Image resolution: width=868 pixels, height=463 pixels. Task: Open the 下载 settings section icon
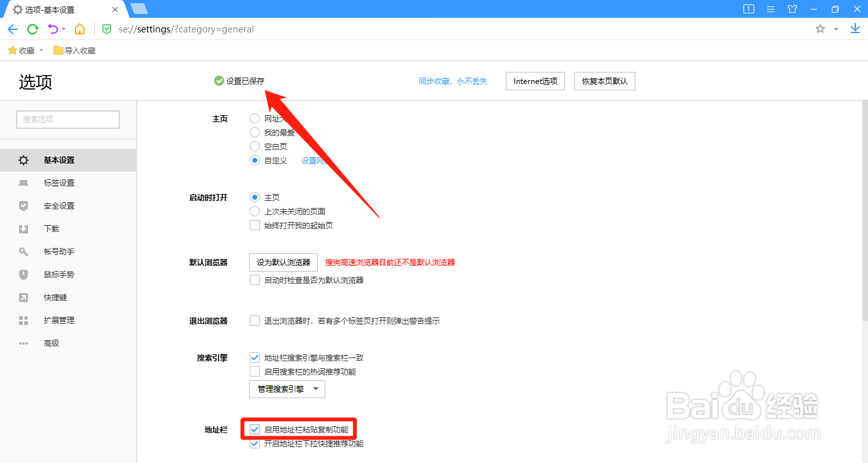point(23,228)
